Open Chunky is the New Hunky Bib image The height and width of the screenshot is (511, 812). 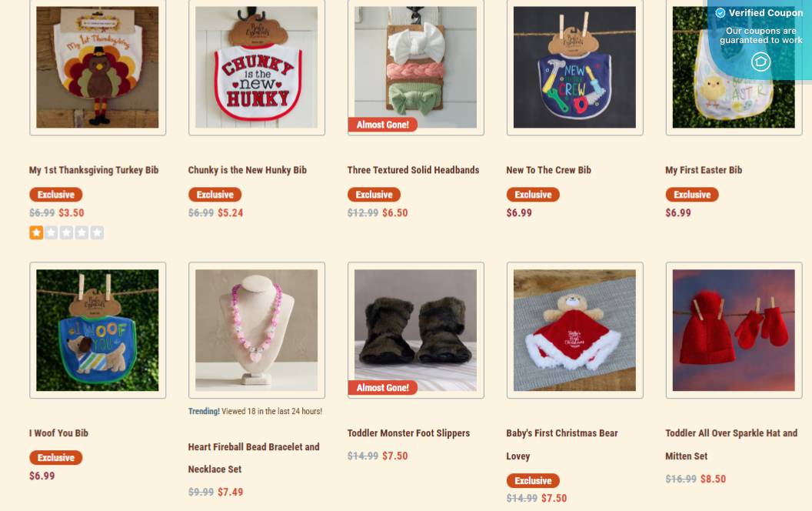pos(257,67)
